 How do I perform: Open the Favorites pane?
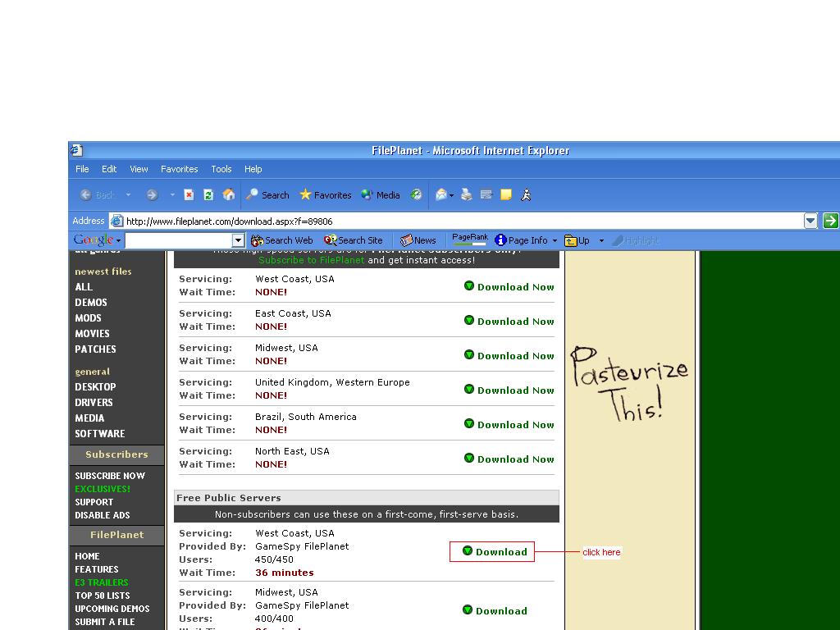pos(325,195)
